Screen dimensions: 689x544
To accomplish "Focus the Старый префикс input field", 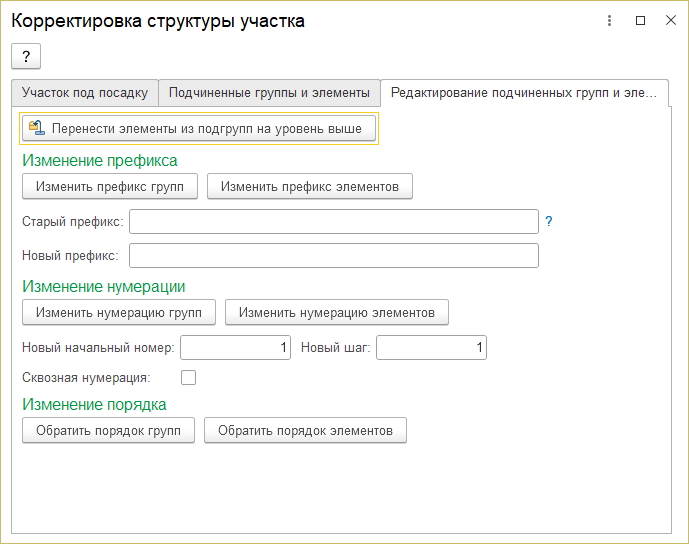I will (334, 221).
